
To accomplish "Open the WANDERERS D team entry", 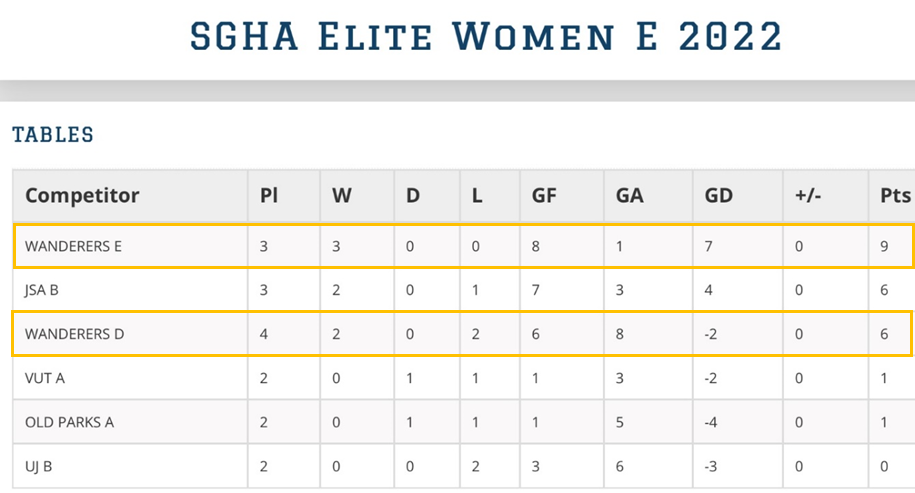I will click(x=75, y=334).
